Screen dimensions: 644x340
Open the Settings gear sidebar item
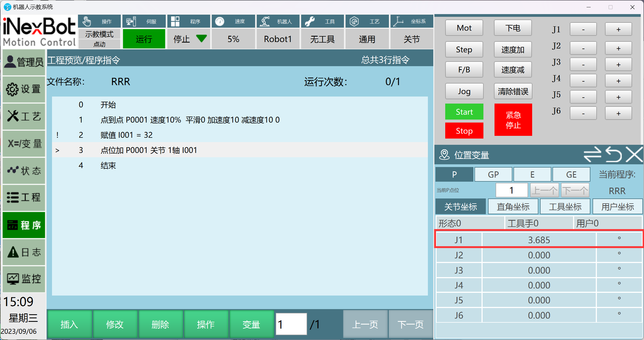tap(24, 89)
